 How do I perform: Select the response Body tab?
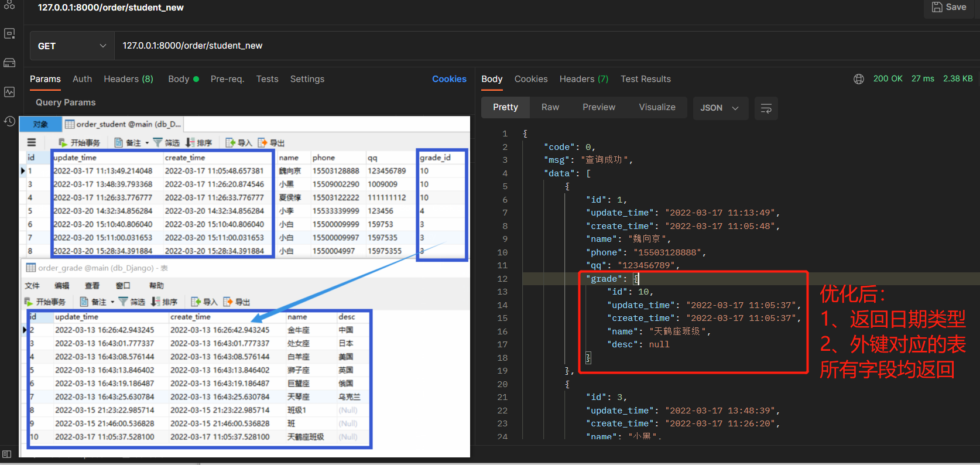coord(492,79)
